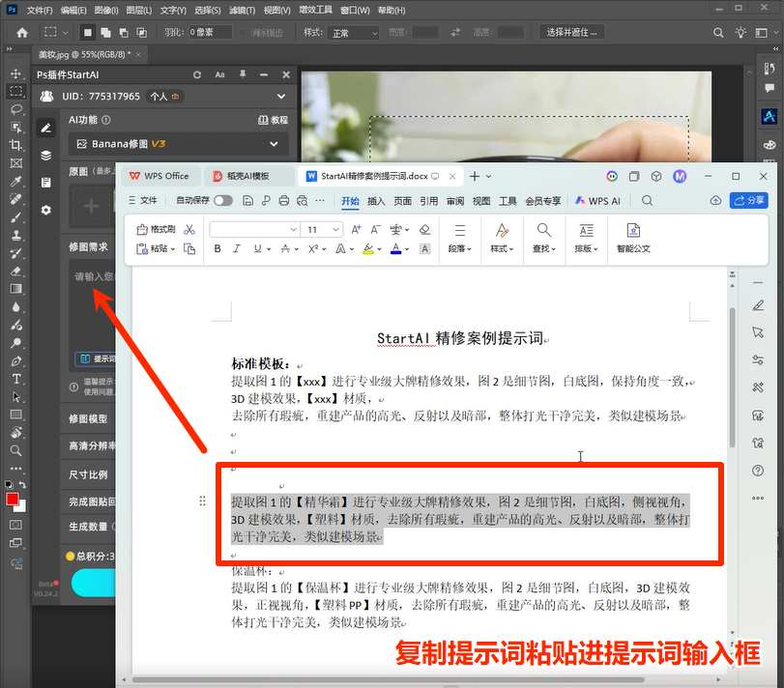Click the blue Share button

coord(748,200)
